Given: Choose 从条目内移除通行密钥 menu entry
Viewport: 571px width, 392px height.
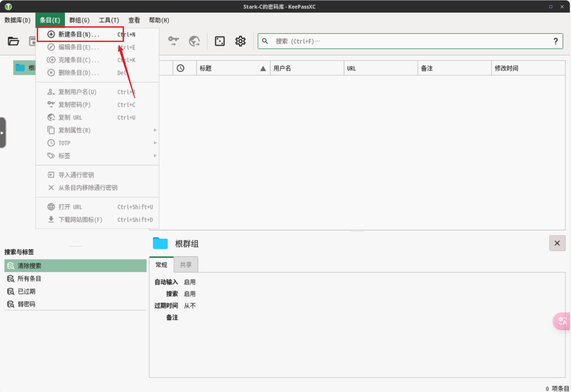Looking at the screenshot, I should pos(97,188).
